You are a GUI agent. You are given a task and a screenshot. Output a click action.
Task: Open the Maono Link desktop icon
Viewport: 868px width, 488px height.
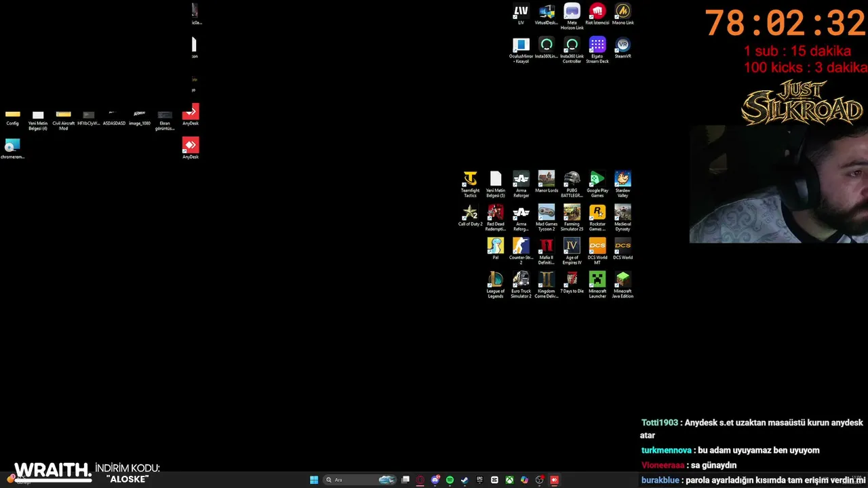tap(623, 14)
